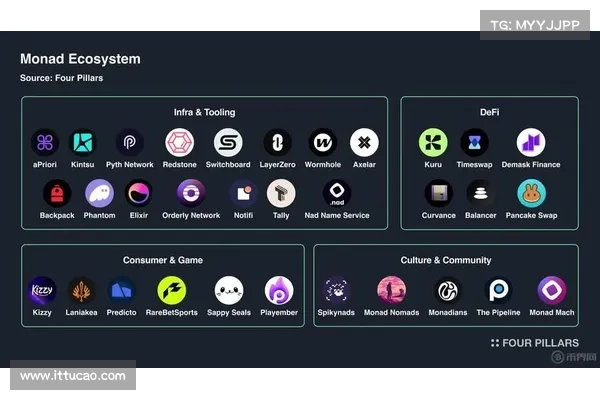
Task: Click the Balancer stones icon
Action: pos(481,193)
